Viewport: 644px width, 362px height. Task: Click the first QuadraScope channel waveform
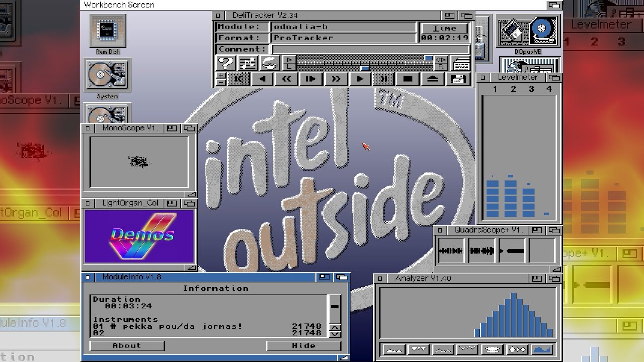click(451, 250)
